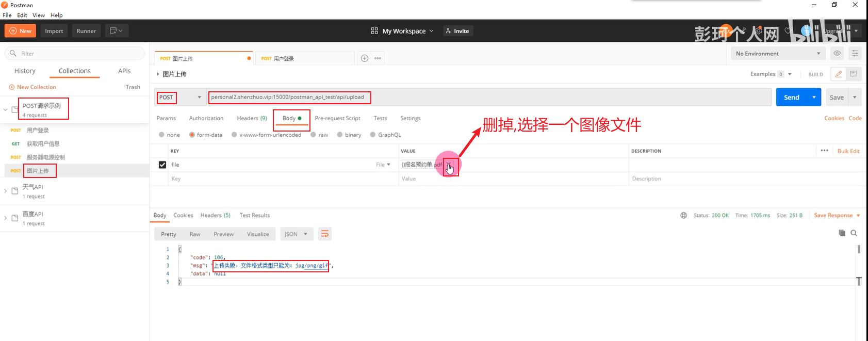Open the comments icon next to the pencil
Viewport: 868px width, 341px height.
coord(853,74)
